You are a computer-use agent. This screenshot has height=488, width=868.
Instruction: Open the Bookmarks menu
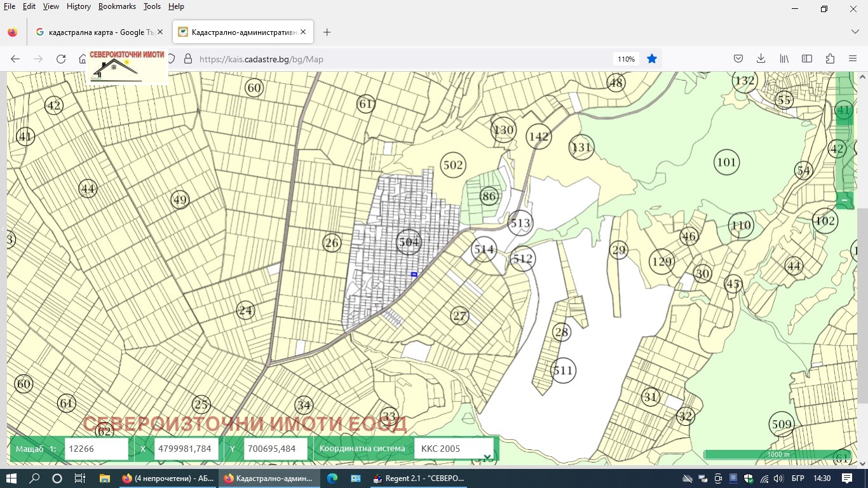click(x=117, y=6)
